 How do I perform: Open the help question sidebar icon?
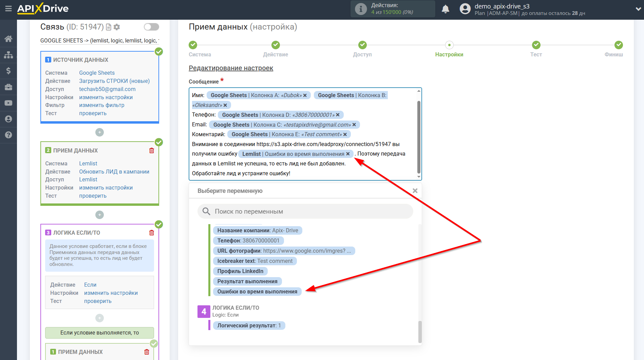pyautogui.click(x=8, y=135)
